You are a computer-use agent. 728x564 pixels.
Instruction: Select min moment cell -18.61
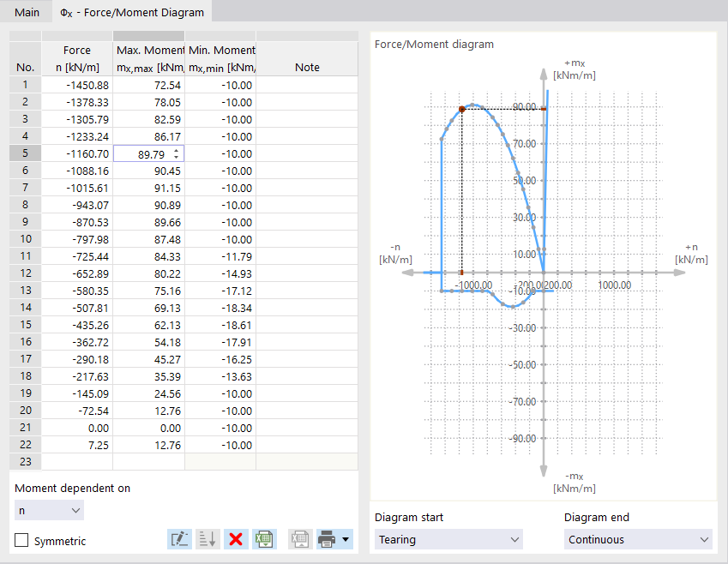click(220, 326)
